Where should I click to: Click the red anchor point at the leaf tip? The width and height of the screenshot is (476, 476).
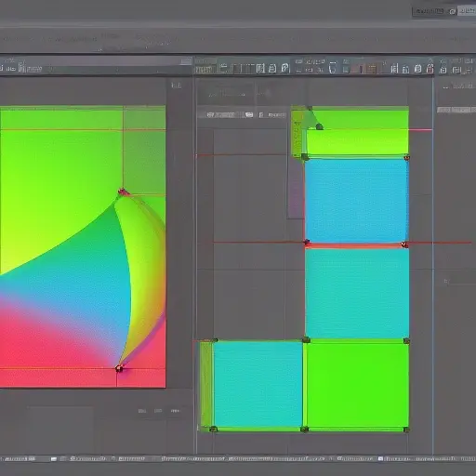pos(122,191)
